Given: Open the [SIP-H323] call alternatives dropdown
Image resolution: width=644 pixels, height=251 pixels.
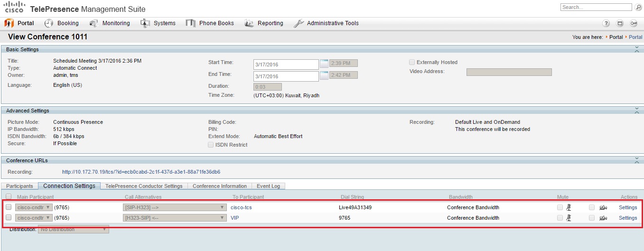Looking at the screenshot, I should [x=174, y=207].
